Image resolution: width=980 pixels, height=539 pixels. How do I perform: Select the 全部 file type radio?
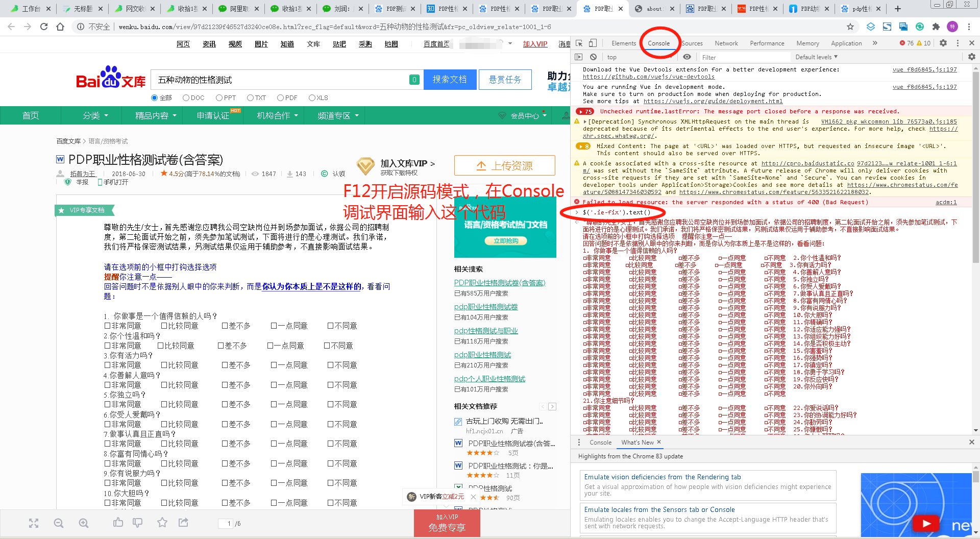click(155, 98)
